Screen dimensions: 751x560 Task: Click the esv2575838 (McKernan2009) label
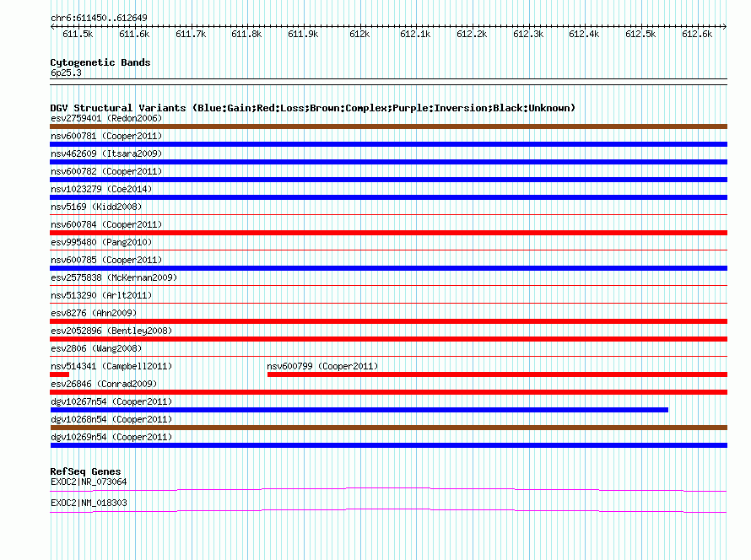[114, 277]
